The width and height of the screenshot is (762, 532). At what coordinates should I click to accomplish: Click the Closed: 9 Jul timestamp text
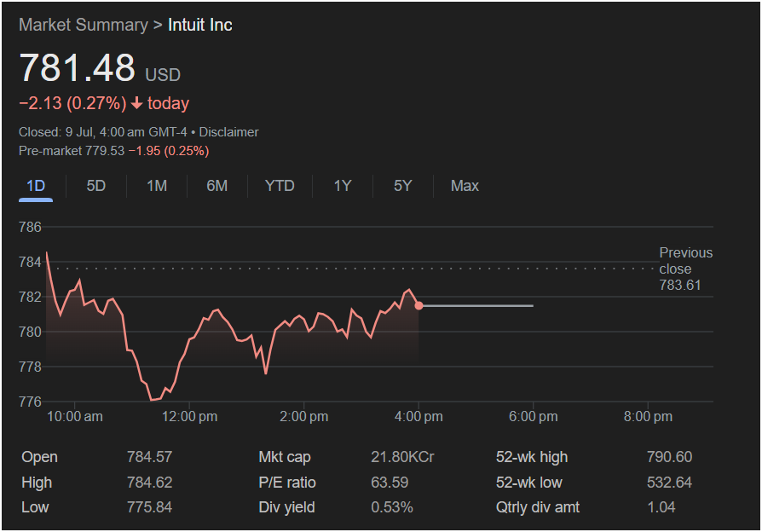click(102, 132)
